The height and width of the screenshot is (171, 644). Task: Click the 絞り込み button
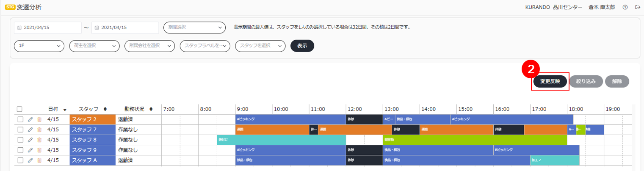586,82
